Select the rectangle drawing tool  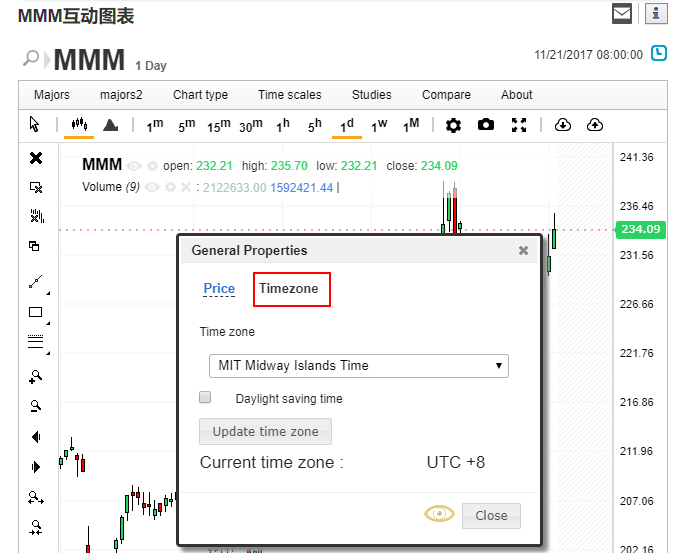[35, 312]
